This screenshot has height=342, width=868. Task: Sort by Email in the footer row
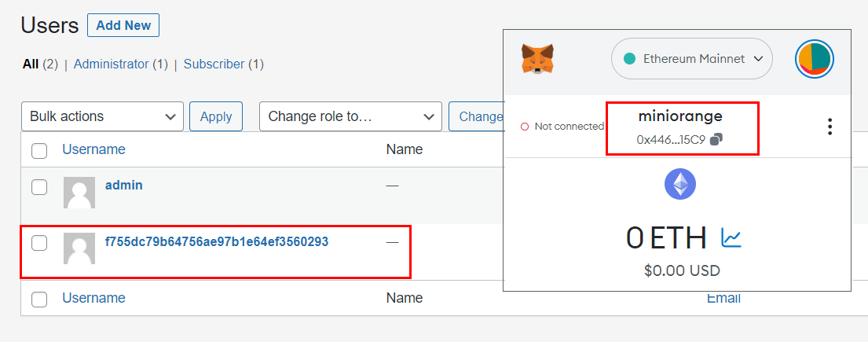723,298
